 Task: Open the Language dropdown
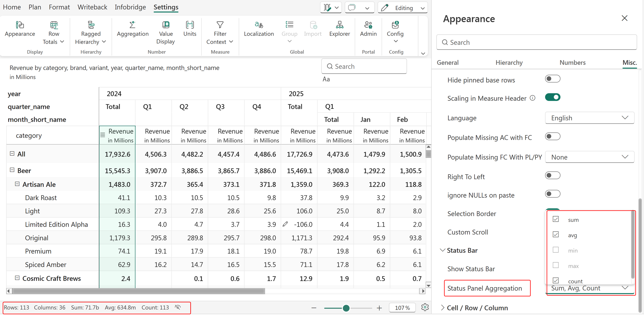tap(589, 118)
